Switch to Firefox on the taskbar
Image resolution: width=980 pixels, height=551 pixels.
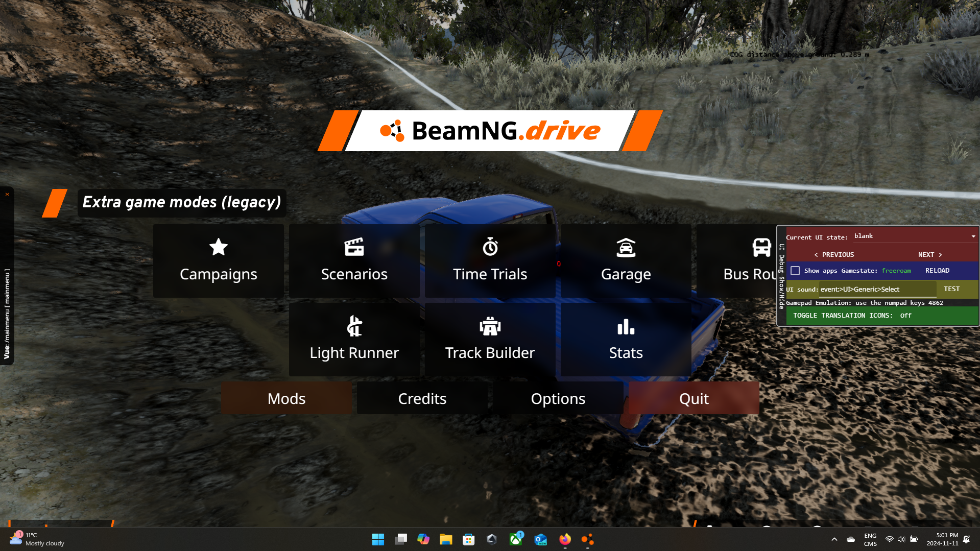point(565,539)
